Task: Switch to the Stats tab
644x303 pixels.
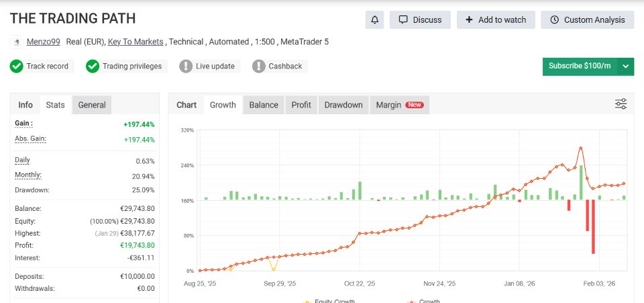Action: click(55, 105)
